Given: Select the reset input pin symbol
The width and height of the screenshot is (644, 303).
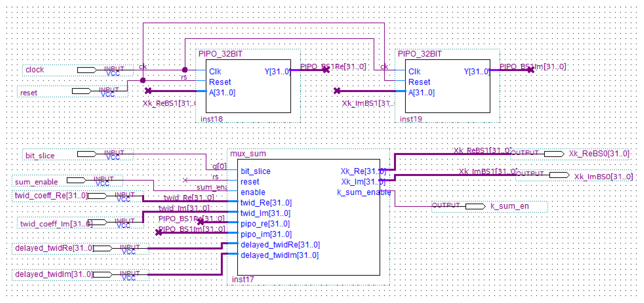Looking at the screenshot, I should [x=81, y=91].
